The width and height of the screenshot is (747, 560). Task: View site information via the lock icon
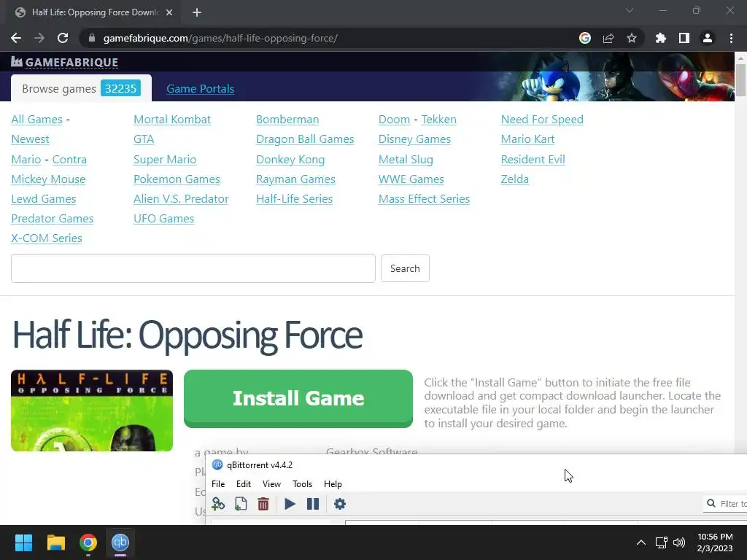pos(92,38)
